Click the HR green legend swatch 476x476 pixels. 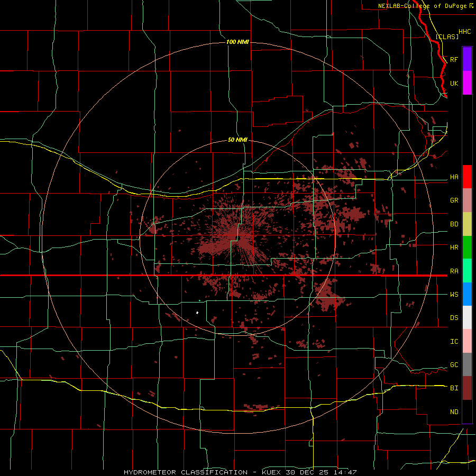[x=467, y=248]
